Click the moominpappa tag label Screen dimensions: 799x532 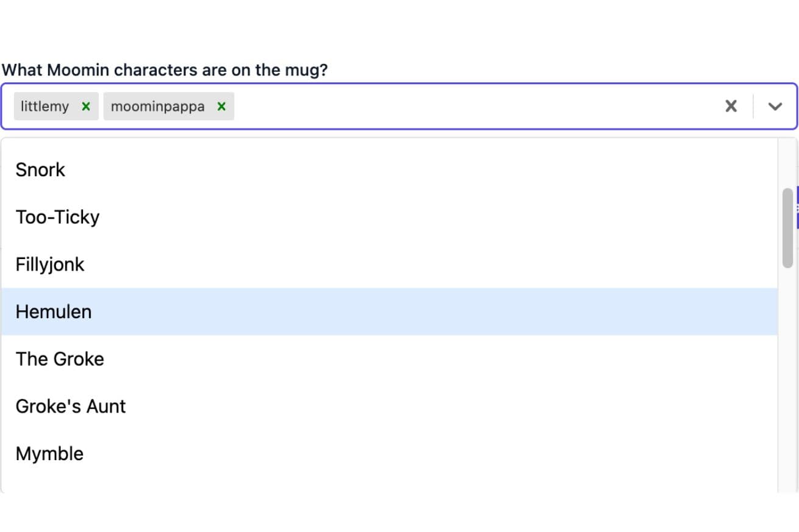click(158, 107)
